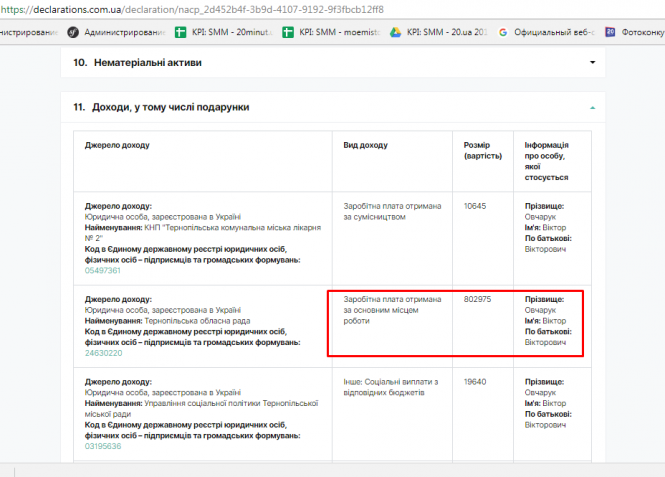This screenshot has width=665, height=477.
Task: Open registry code link 05497361
Action: pyautogui.click(x=103, y=270)
